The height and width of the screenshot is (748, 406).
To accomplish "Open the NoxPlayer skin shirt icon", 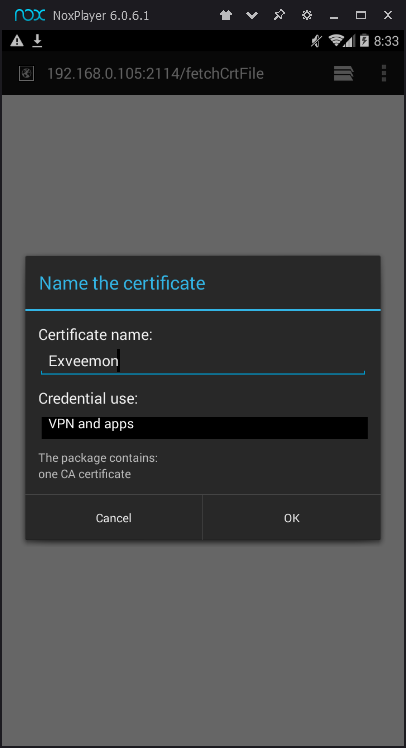I will [x=226, y=15].
